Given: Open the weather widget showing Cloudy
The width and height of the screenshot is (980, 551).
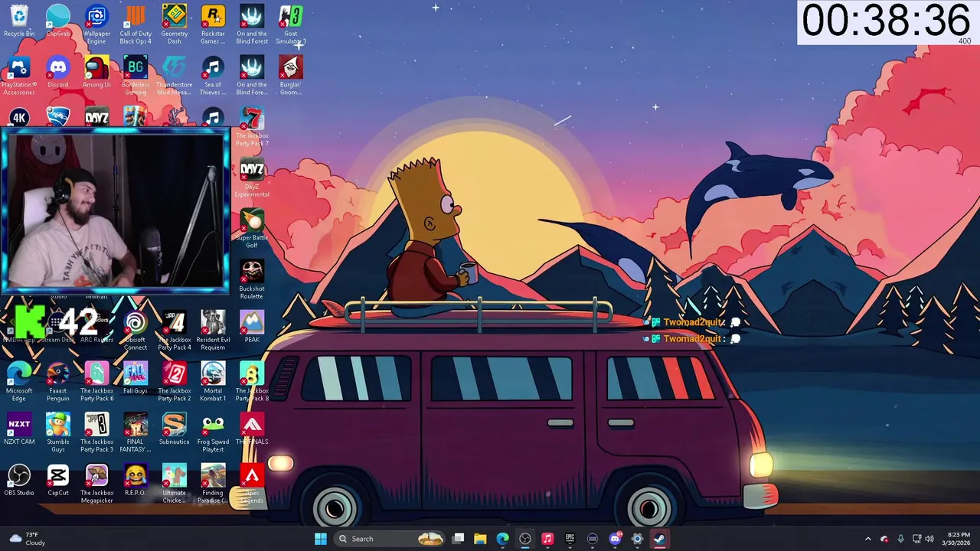Looking at the screenshot, I should tap(26, 539).
